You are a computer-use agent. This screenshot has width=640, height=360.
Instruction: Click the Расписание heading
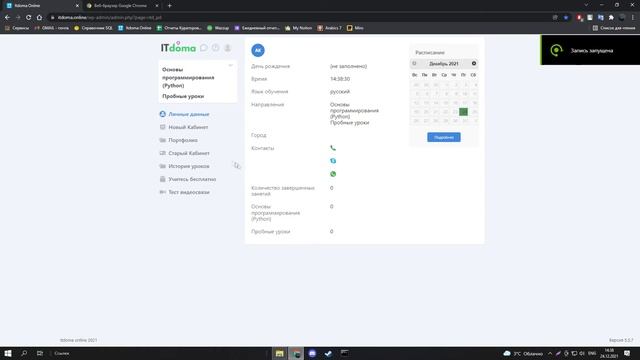430,53
